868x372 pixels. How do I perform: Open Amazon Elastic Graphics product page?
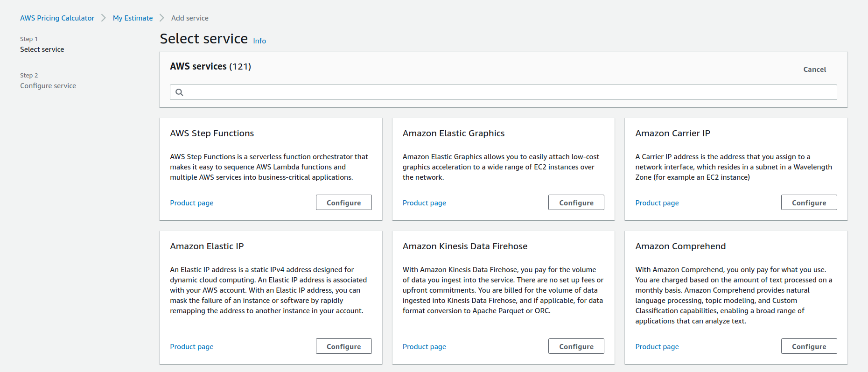click(x=424, y=203)
